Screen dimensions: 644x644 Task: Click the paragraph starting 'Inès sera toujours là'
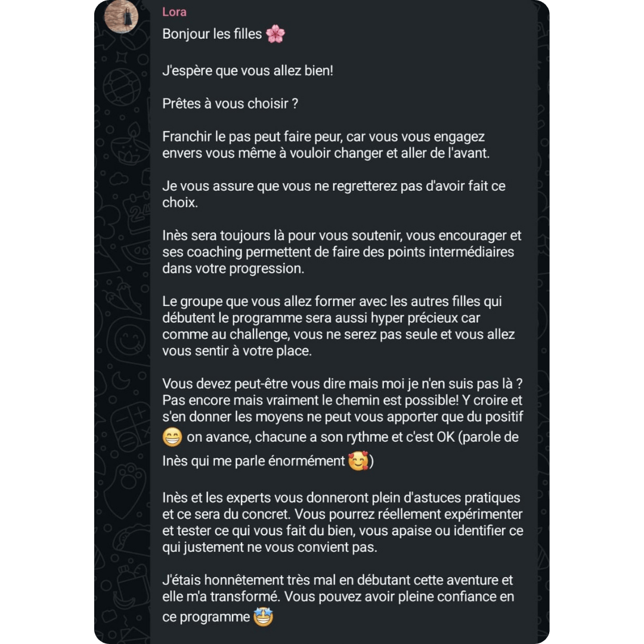coord(342,252)
